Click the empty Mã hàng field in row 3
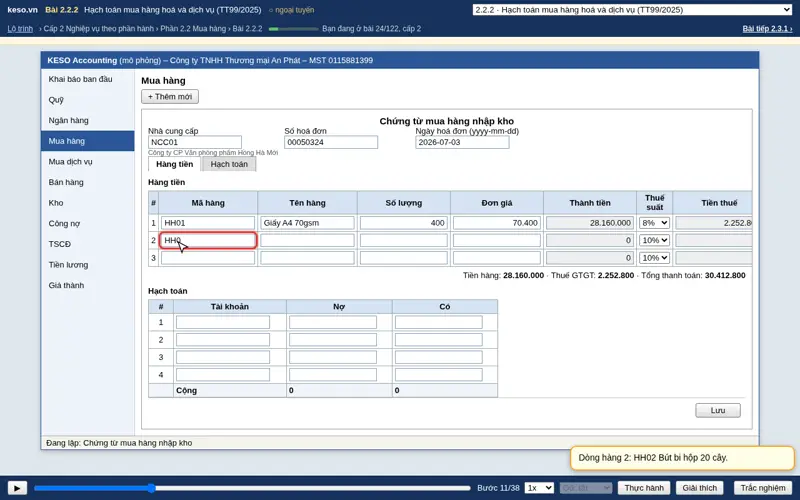 (x=208, y=258)
